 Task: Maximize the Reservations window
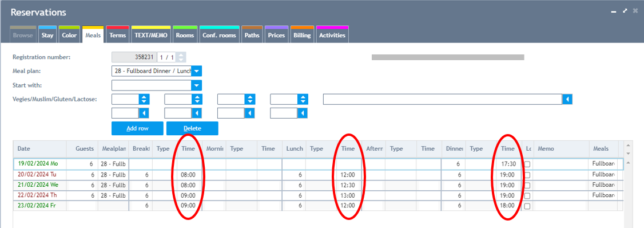click(625, 11)
